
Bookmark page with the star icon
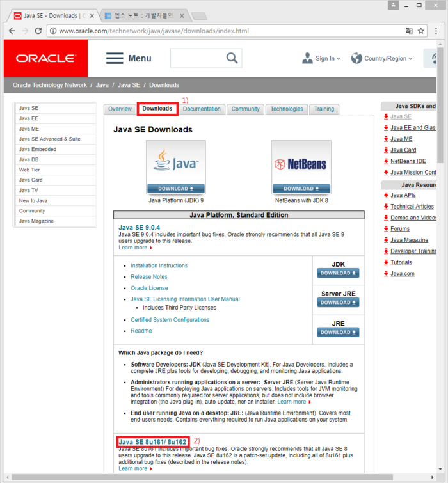(421, 31)
